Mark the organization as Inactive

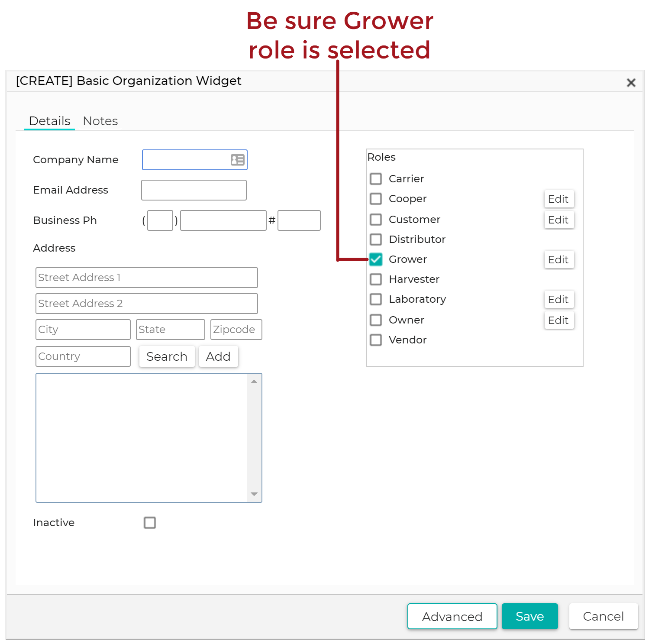click(150, 523)
